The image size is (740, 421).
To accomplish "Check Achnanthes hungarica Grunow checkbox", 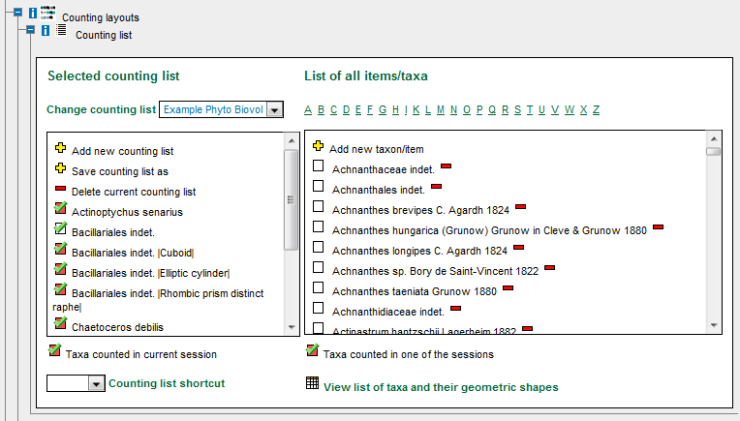I will click(319, 227).
